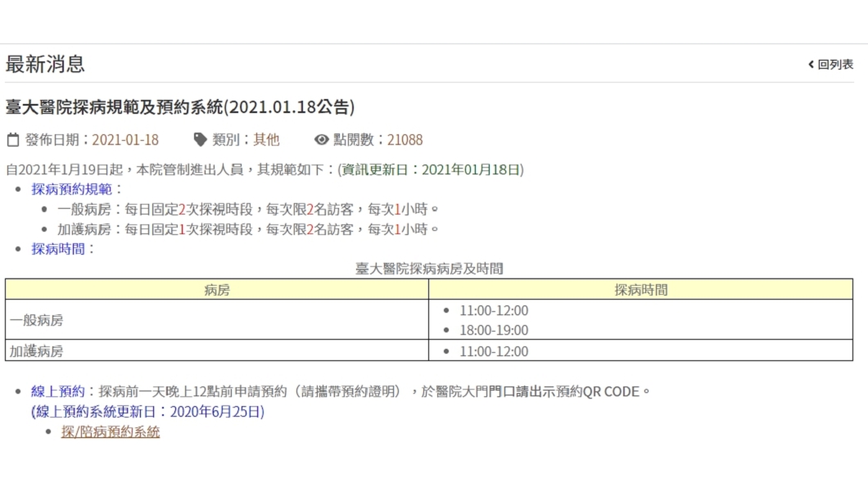868x488 pixels.
Task: Click the tag icon next to 類別
Action: 200,139
